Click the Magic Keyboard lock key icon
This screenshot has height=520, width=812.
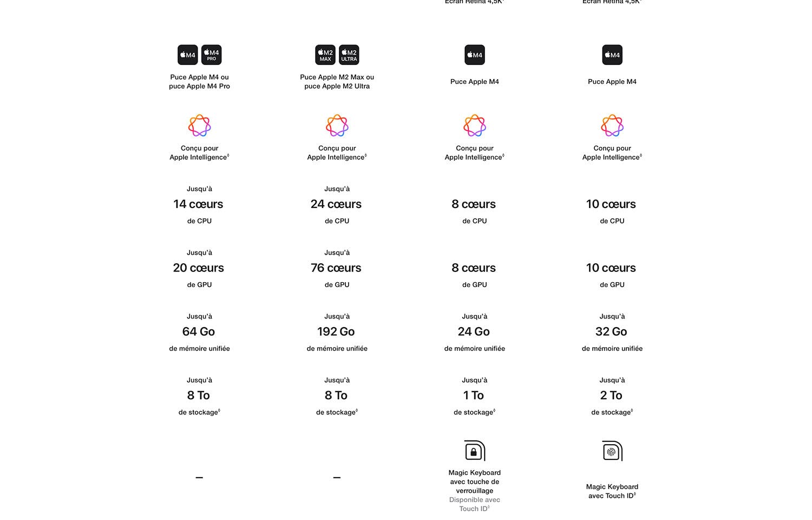click(x=475, y=451)
